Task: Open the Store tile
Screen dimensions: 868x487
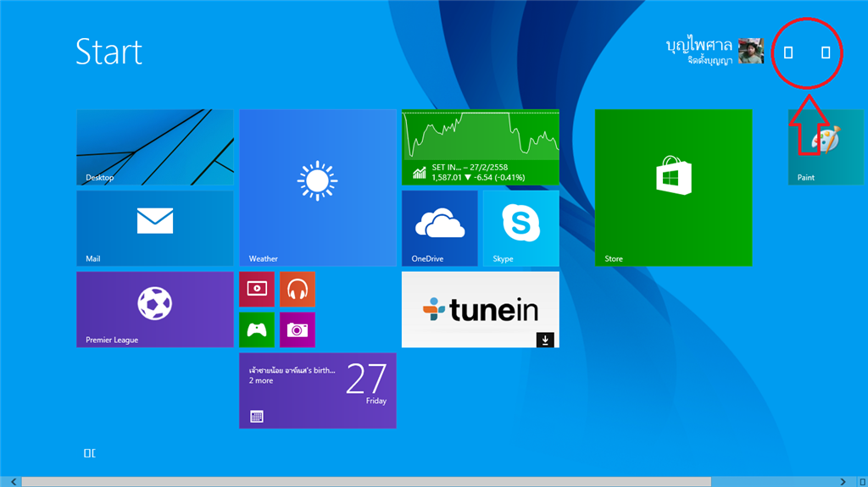Action: 674,188
